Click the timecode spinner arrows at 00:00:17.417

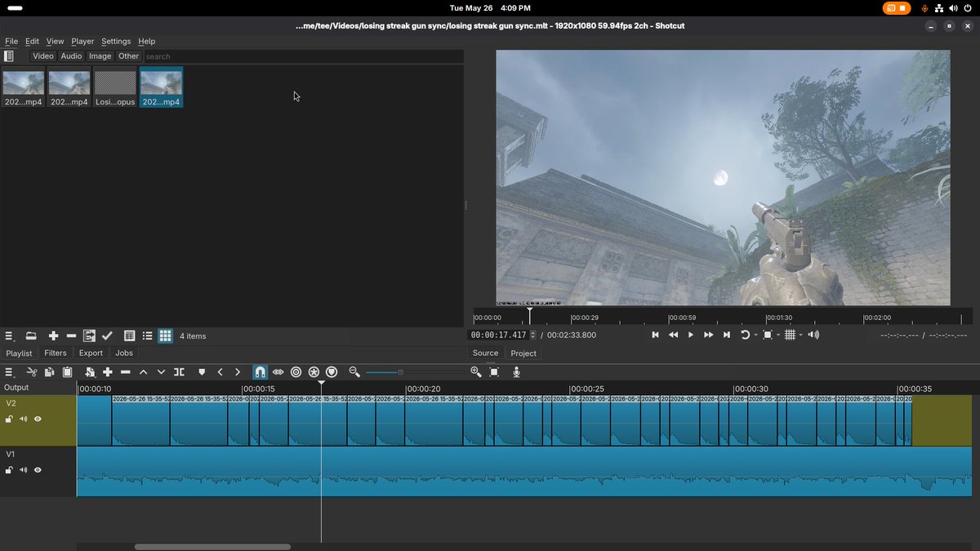click(x=533, y=335)
